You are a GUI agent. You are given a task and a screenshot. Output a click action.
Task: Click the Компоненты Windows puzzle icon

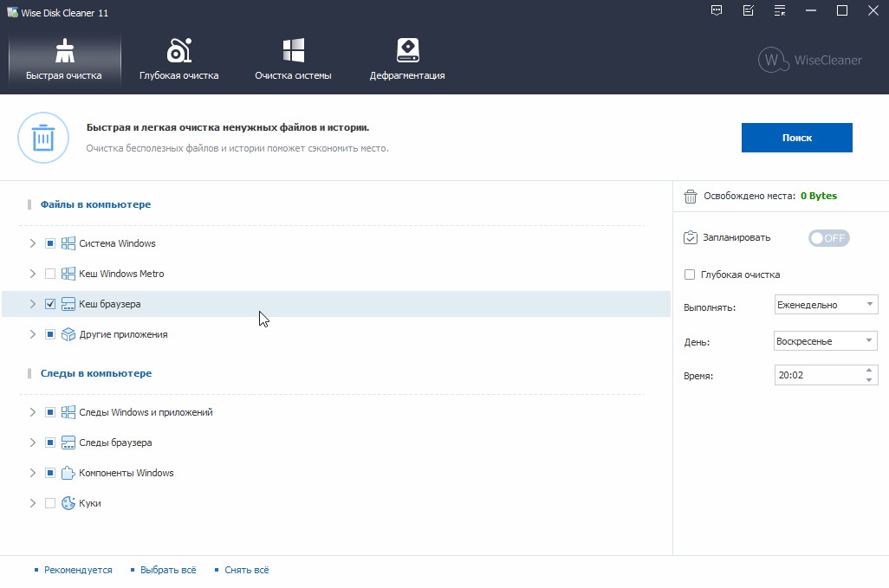(68, 473)
